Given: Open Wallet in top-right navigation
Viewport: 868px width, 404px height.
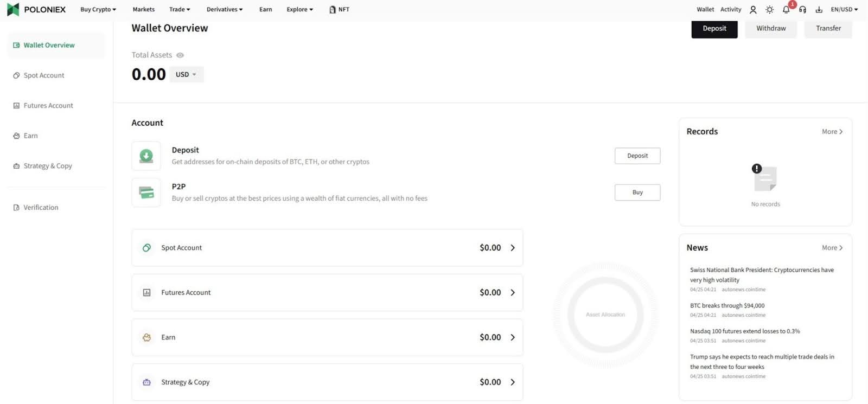Looking at the screenshot, I should click(705, 10).
